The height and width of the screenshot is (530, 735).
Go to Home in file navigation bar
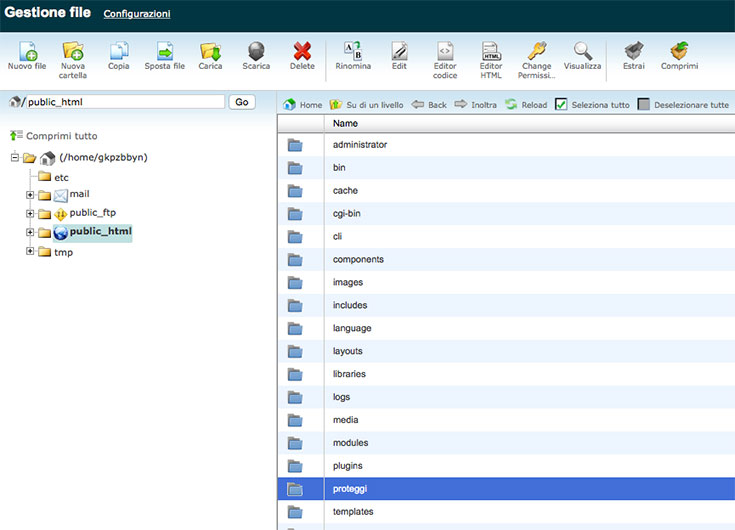tap(302, 105)
